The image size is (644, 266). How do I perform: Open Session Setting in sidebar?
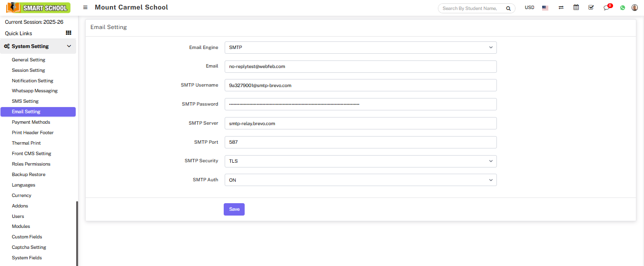29,70
